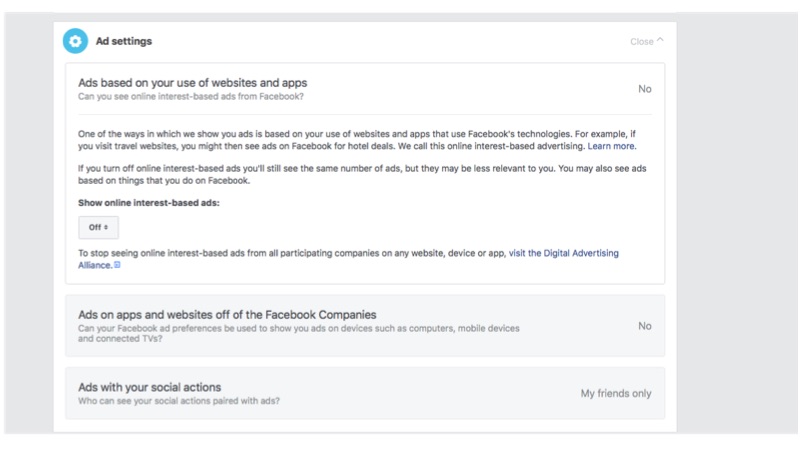
Task: Click the 'Show online interest-based ads' label
Action: pos(147,202)
